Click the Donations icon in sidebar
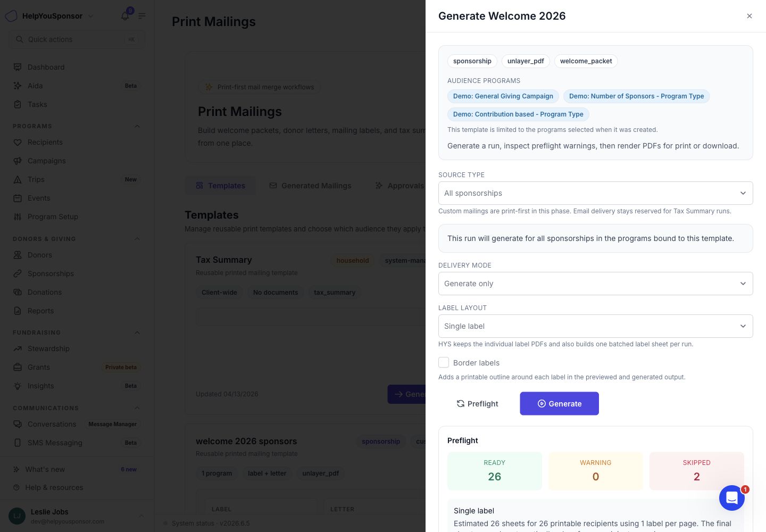 coord(18,292)
